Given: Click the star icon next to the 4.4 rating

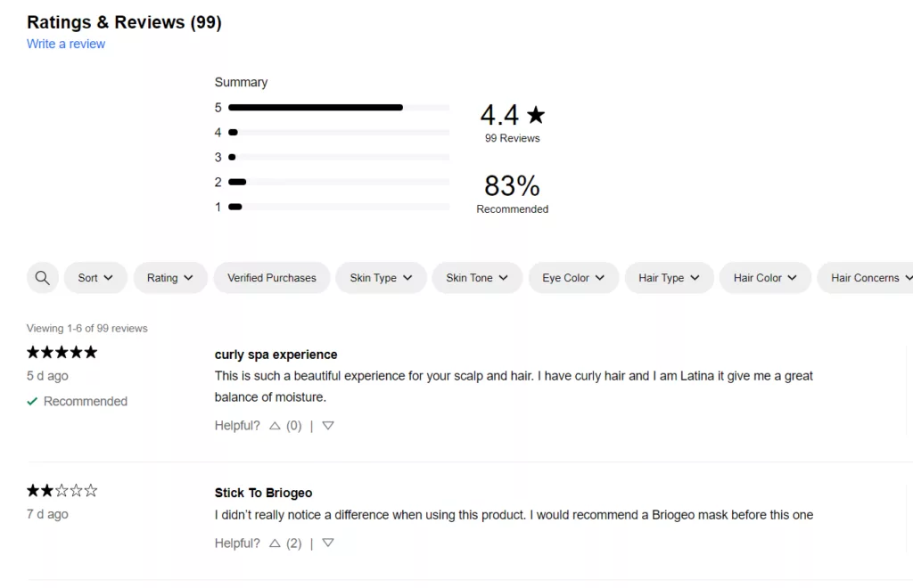Looking at the screenshot, I should 536,113.
